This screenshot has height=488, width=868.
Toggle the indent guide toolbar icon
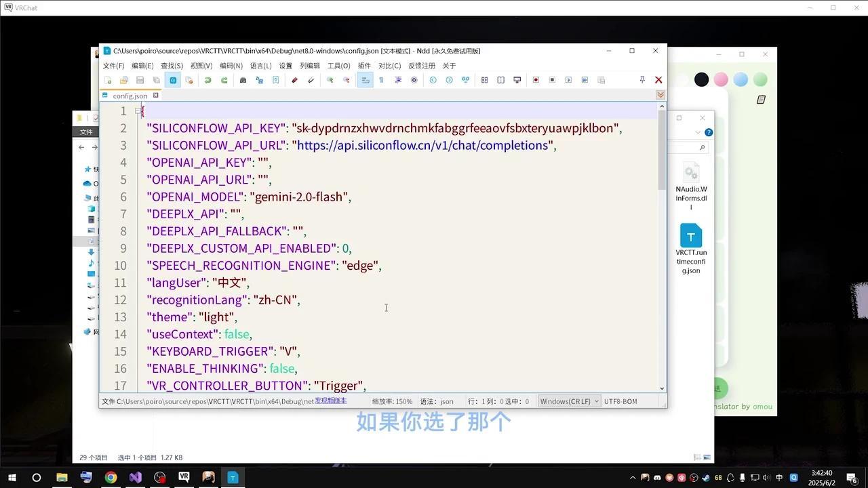[x=397, y=80]
